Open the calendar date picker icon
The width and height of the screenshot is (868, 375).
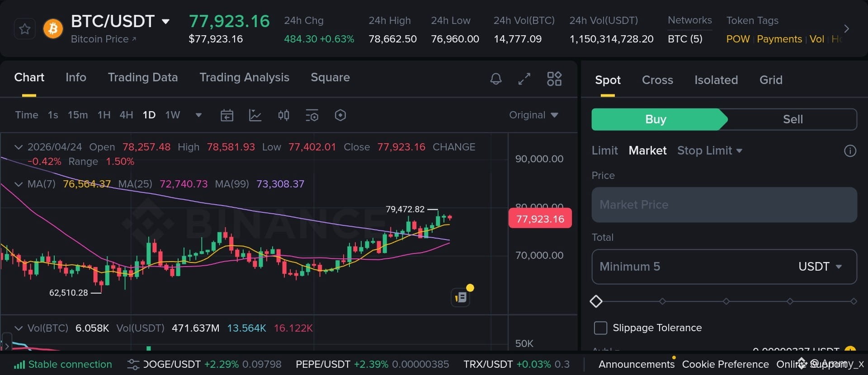tap(227, 115)
